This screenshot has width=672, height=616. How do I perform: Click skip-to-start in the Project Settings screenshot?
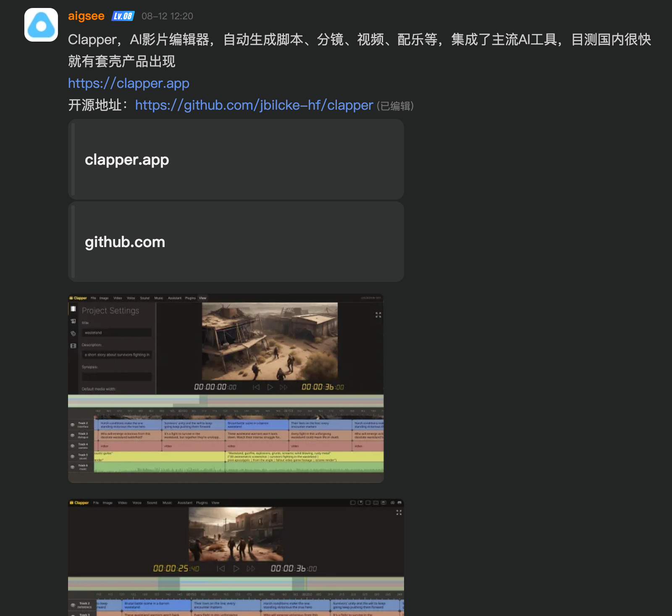(x=256, y=387)
